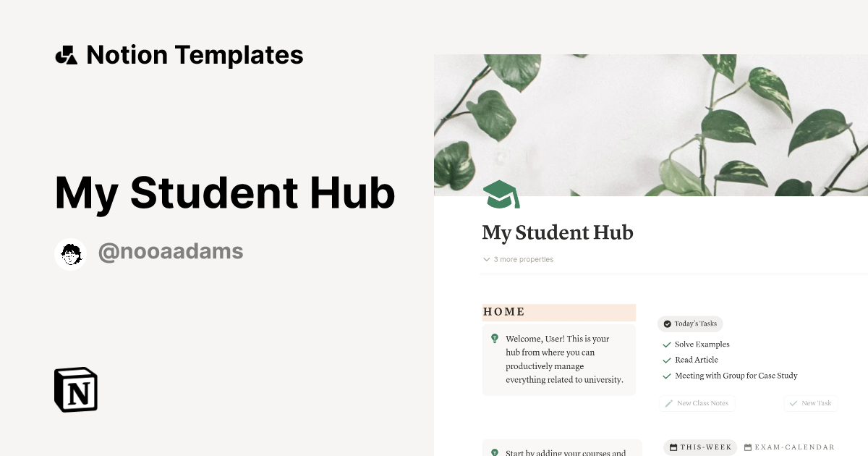Click the calendar icon beside EXAM-CALENDAR
Viewport: 868px width, 456px height.
pyautogui.click(x=748, y=447)
